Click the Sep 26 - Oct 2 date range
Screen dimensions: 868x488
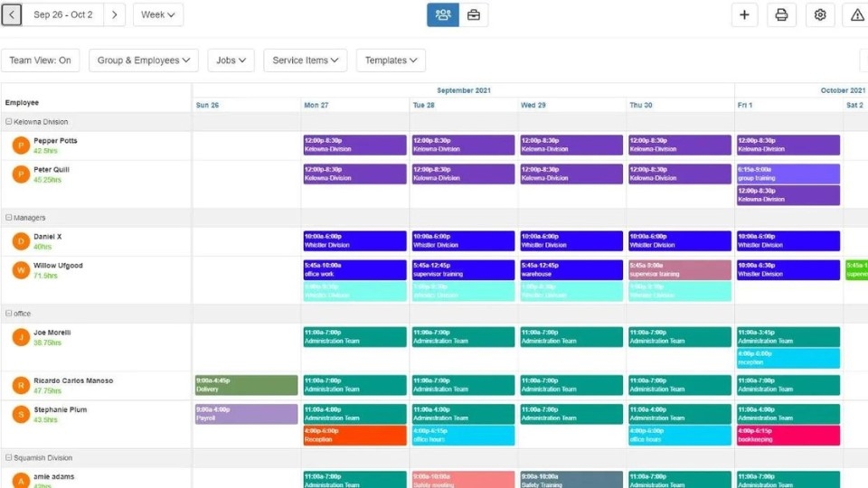[63, 15]
